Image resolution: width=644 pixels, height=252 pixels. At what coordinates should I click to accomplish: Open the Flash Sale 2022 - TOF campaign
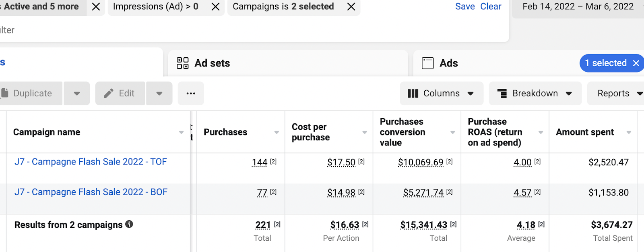point(91,162)
